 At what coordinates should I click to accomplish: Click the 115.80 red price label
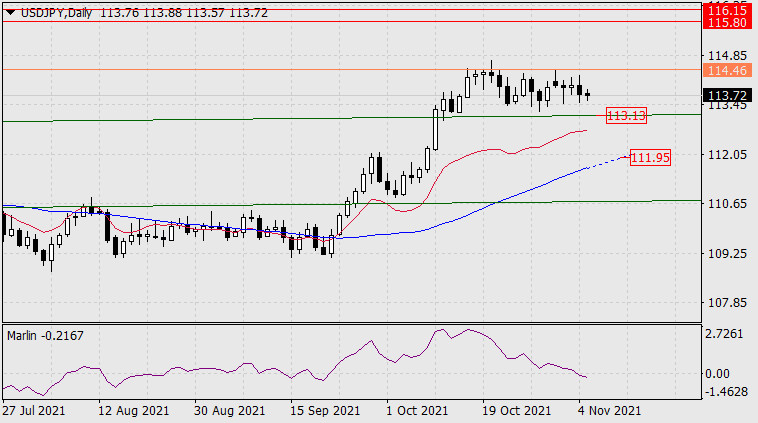click(727, 22)
